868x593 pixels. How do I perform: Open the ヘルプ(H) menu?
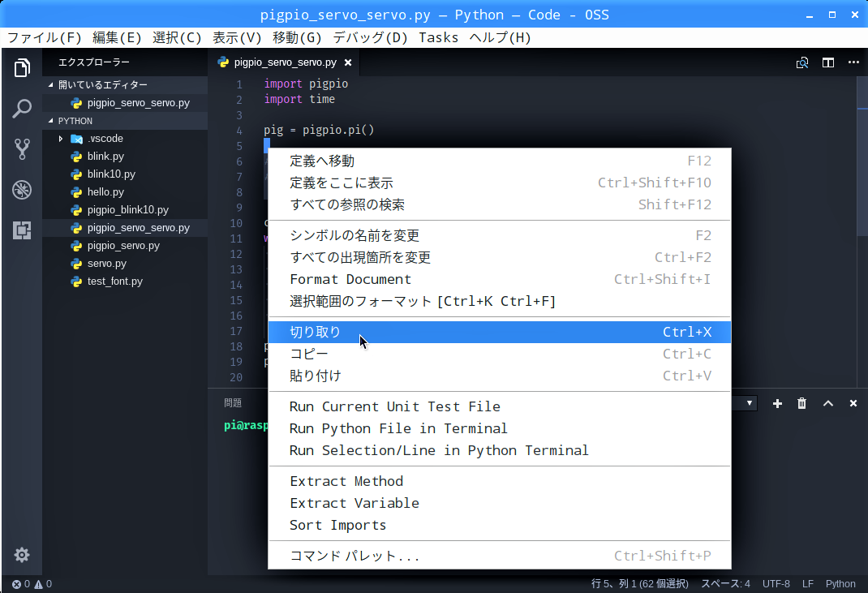pos(500,37)
